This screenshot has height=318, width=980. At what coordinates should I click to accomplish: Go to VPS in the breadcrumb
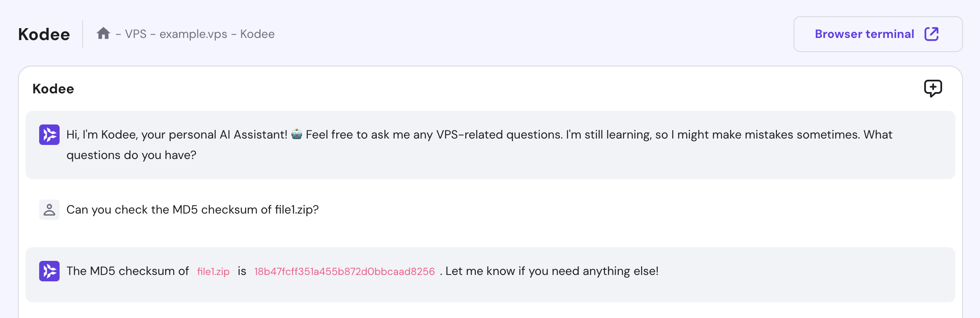pos(136,34)
